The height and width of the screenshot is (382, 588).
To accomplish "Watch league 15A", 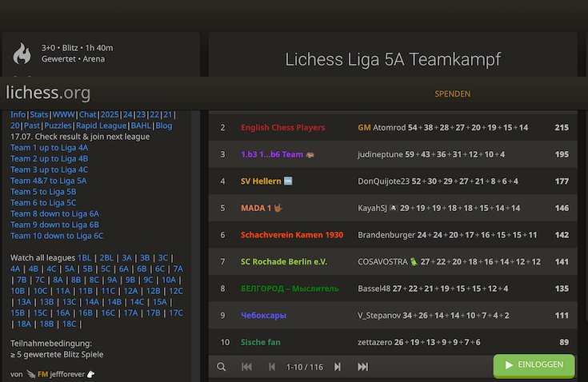I will tap(160, 302).
